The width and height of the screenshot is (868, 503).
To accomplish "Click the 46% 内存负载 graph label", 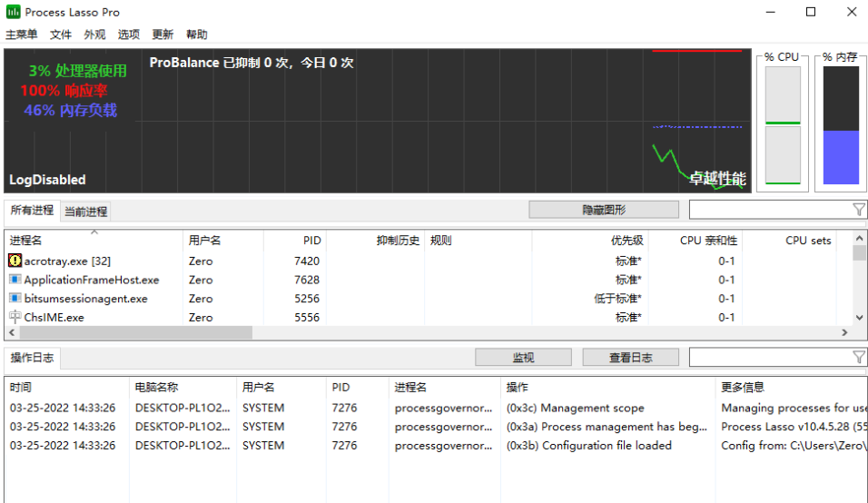I will tap(70, 110).
